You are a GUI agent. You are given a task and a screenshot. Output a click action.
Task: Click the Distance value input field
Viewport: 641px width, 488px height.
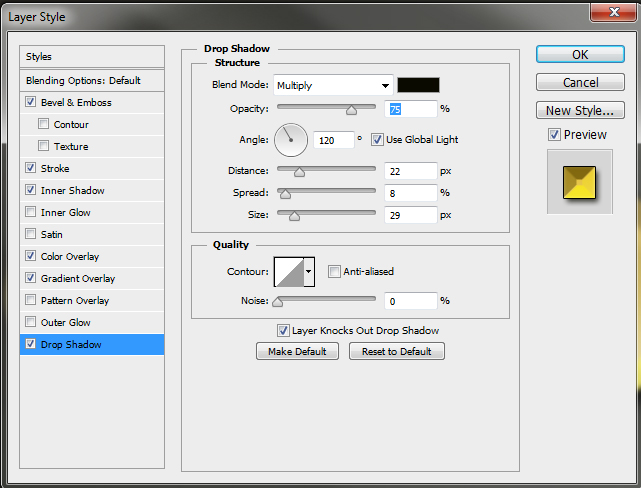tap(408, 171)
